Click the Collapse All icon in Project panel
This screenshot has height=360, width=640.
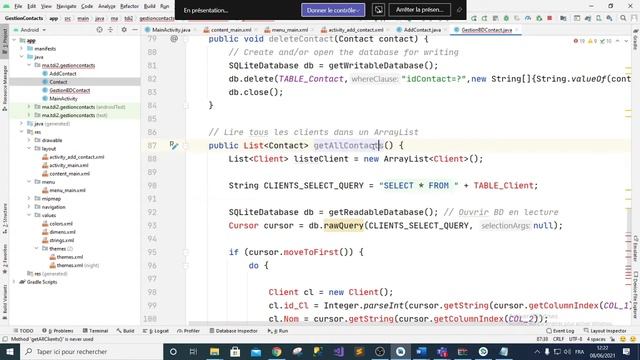point(111,30)
